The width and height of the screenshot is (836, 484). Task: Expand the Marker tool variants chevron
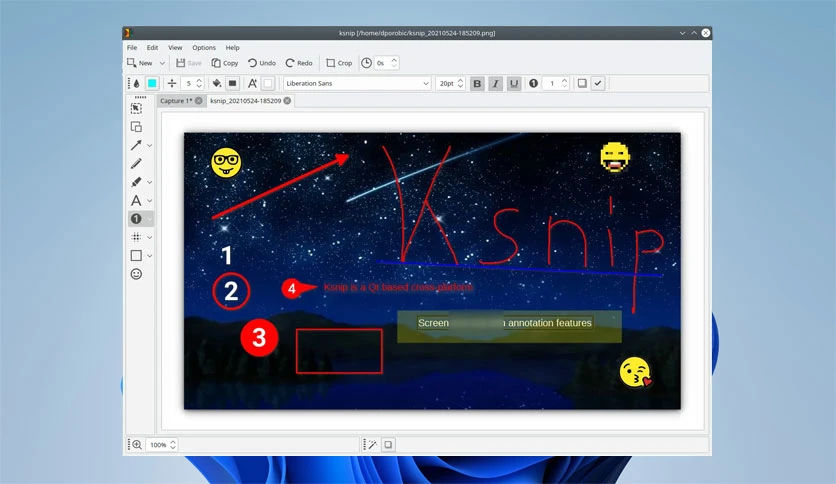(150, 182)
